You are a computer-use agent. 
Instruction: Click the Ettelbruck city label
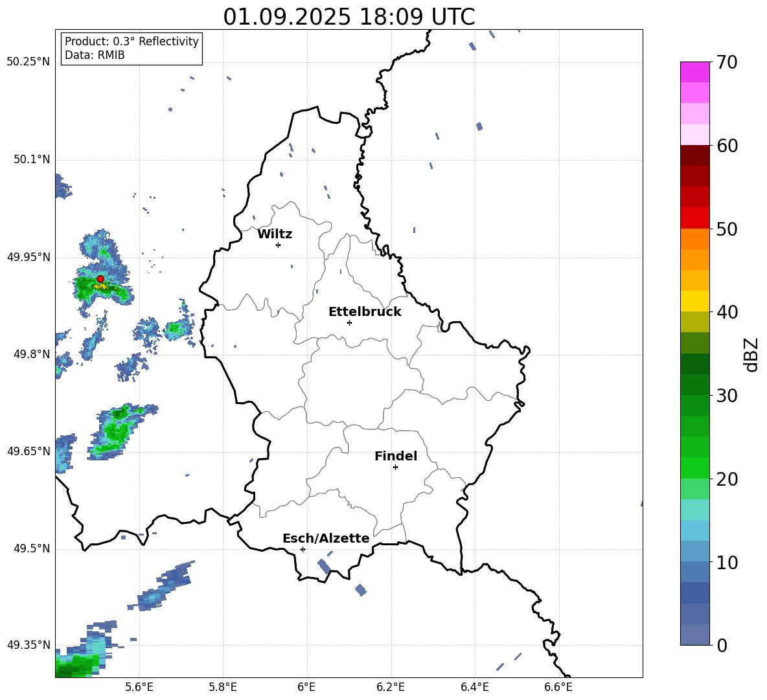click(x=365, y=312)
